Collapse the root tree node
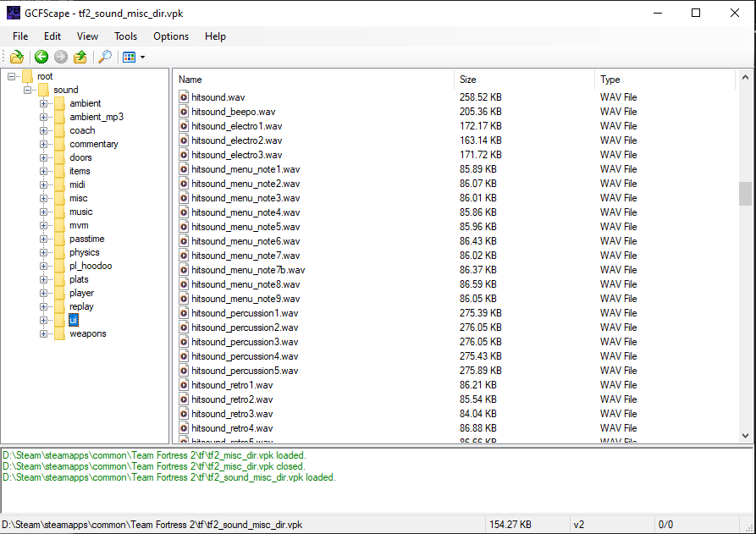 [11, 76]
